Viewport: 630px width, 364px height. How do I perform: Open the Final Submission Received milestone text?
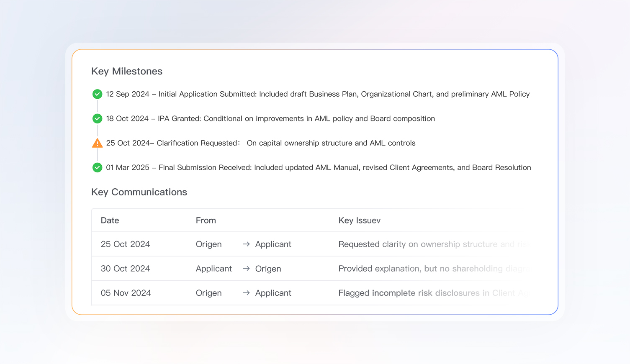click(x=318, y=168)
